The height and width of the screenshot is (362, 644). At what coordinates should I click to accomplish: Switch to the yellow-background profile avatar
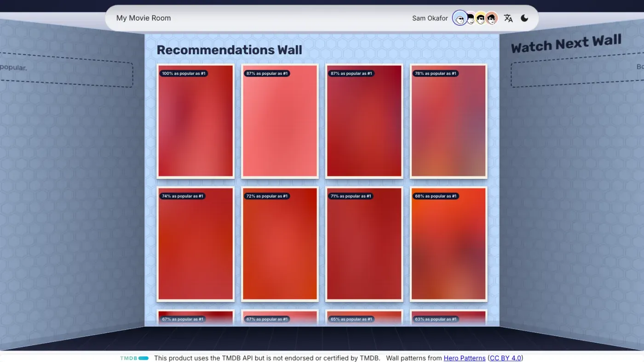click(x=481, y=18)
